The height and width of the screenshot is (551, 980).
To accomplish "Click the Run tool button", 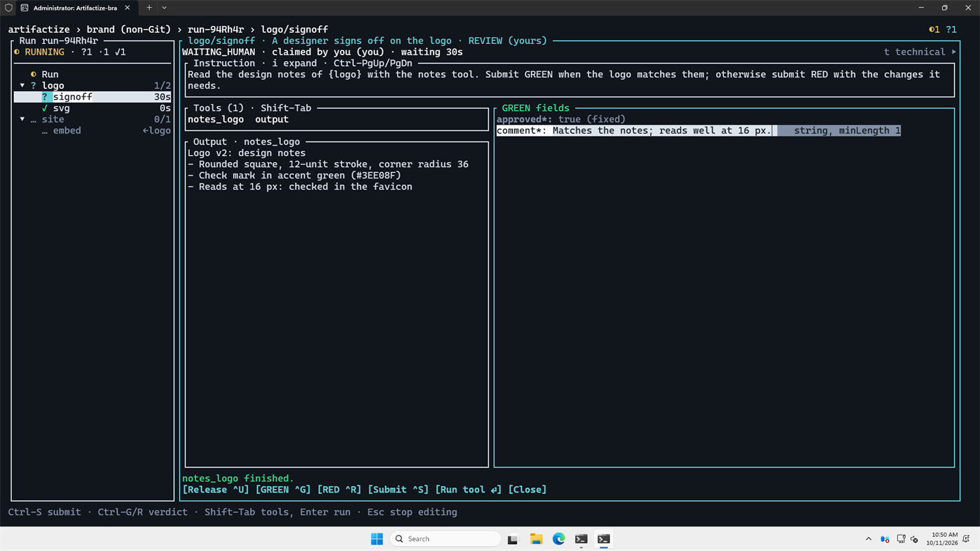I will [x=468, y=489].
